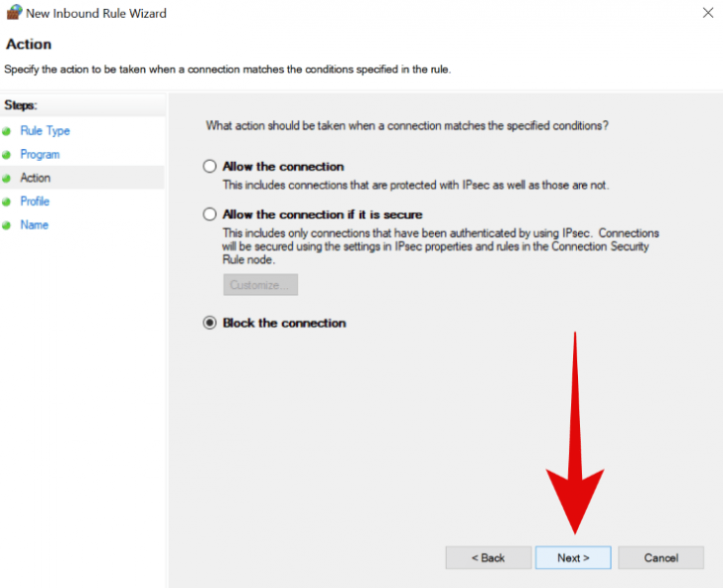Click the green bullet beside Rule Type

pyautogui.click(x=7, y=131)
